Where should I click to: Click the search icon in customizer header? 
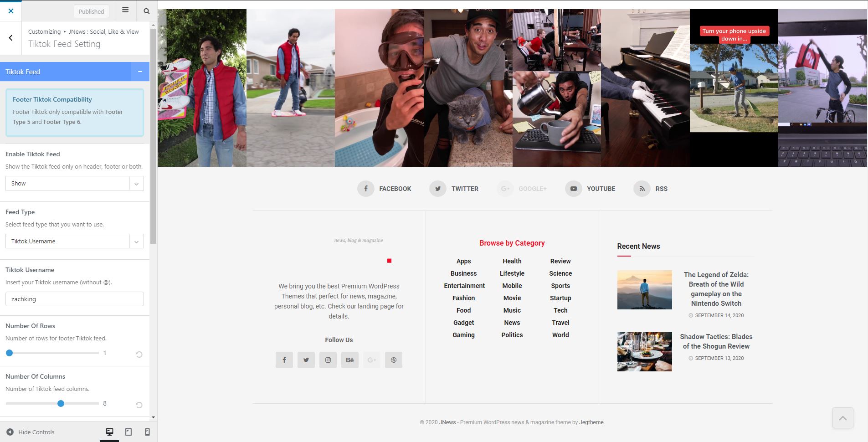pos(146,11)
